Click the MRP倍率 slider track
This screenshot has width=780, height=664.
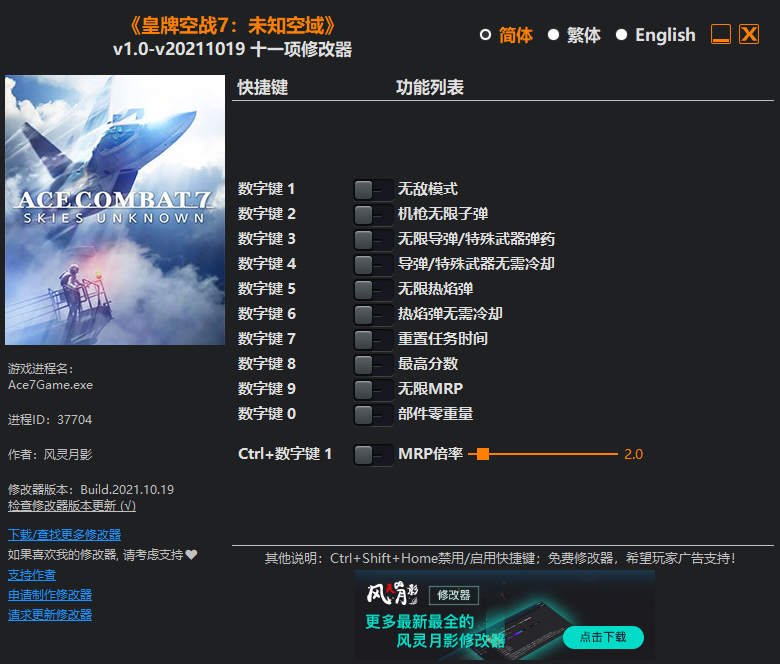[550, 454]
